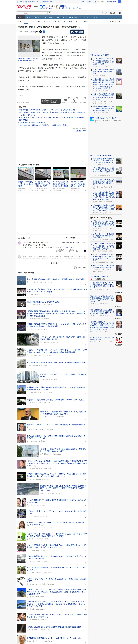The height and width of the screenshot is (644, 138).
Task: Open article 羽田1.9億円"強盗未遂" 少年含む4人を逮捕
Action: click(x=43, y=302)
